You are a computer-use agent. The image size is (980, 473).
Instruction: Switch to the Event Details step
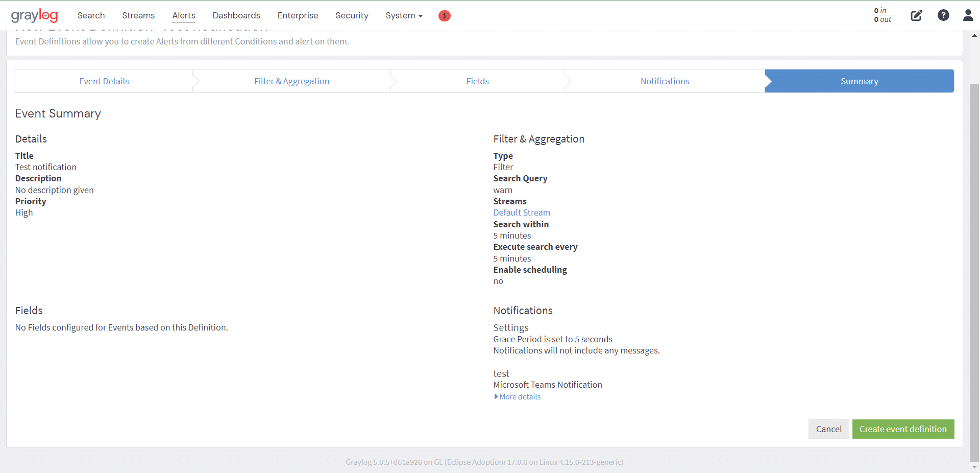pyautogui.click(x=104, y=81)
